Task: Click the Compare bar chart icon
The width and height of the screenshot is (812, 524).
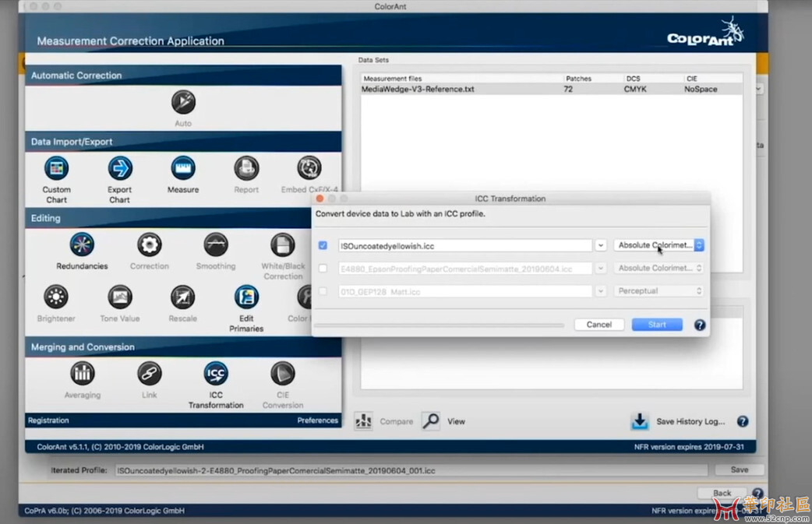Action: point(364,421)
